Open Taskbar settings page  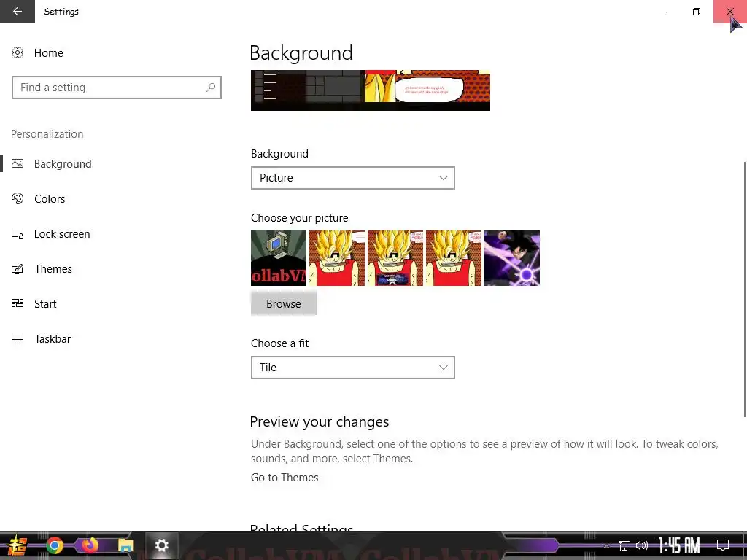(x=53, y=339)
